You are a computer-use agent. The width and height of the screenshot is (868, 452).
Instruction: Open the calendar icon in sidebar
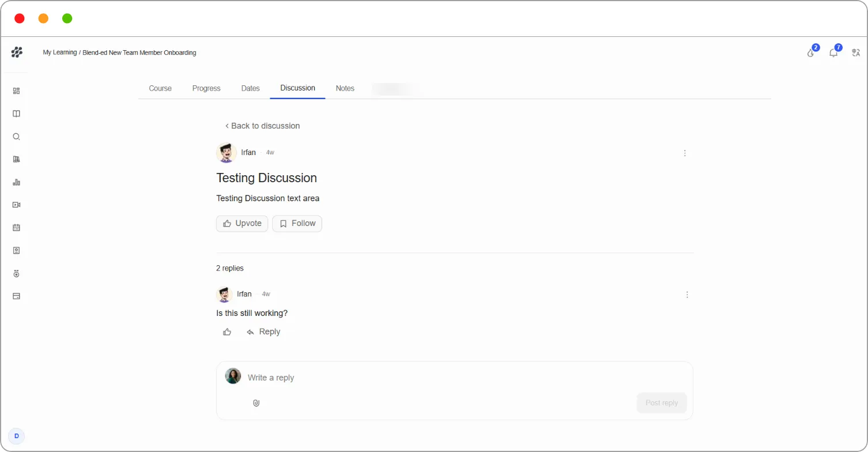(16, 228)
